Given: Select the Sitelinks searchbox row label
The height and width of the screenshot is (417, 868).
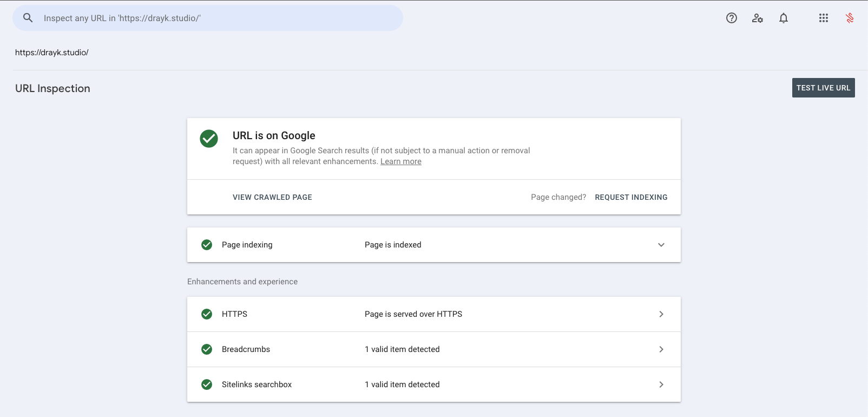Looking at the screenshot, I should [257, 385].
